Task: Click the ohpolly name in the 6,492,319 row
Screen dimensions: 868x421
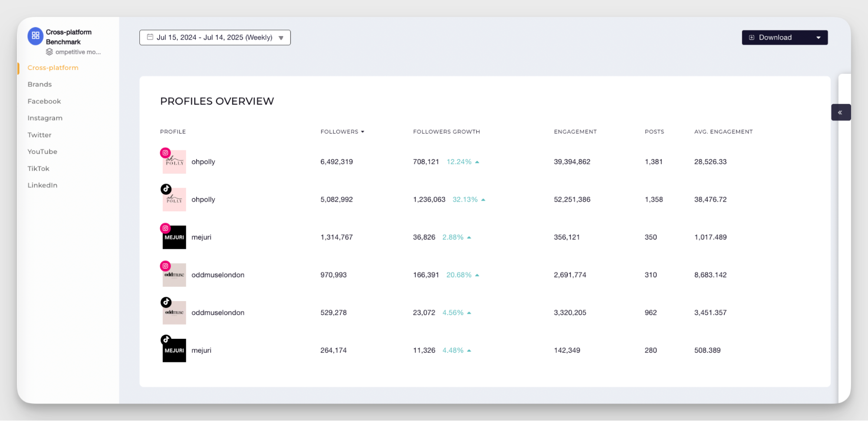Action: click(203, 162)
